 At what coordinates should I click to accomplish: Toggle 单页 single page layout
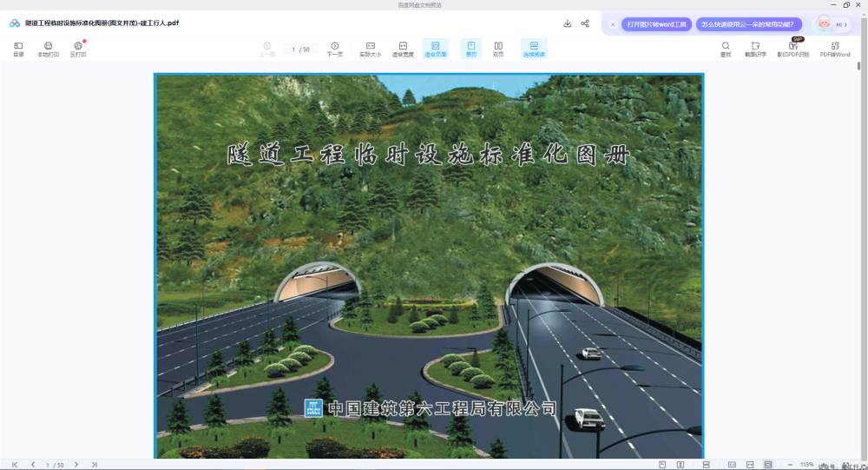[x=471, y=49]
